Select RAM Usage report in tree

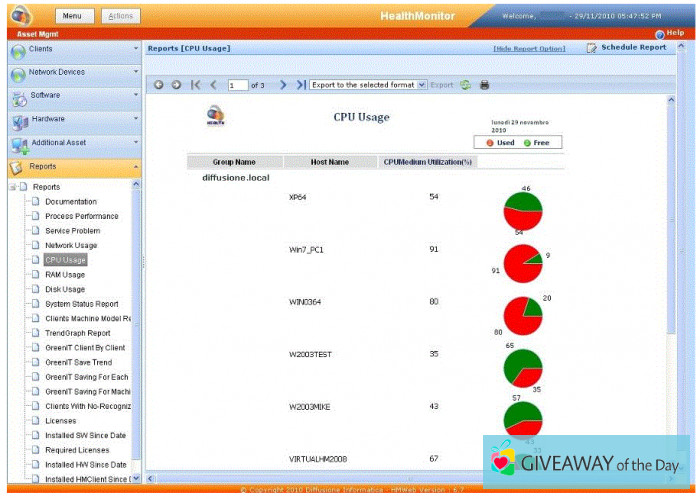65,274
